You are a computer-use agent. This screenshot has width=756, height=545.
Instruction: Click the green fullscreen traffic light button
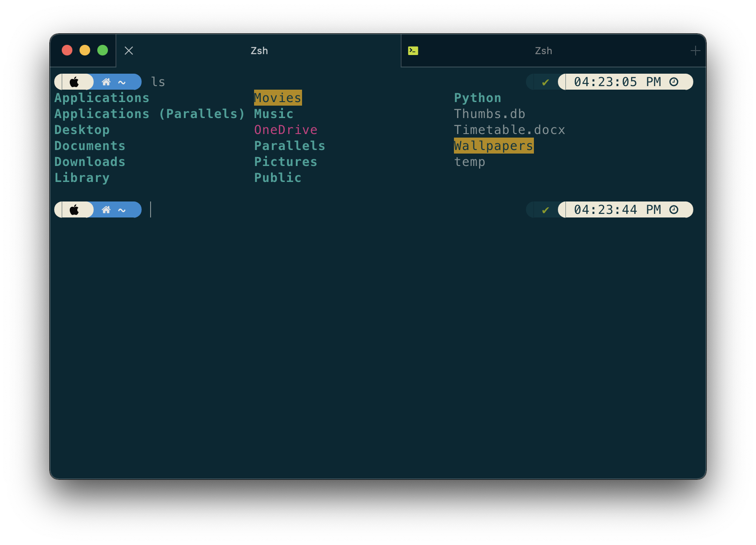102,50
